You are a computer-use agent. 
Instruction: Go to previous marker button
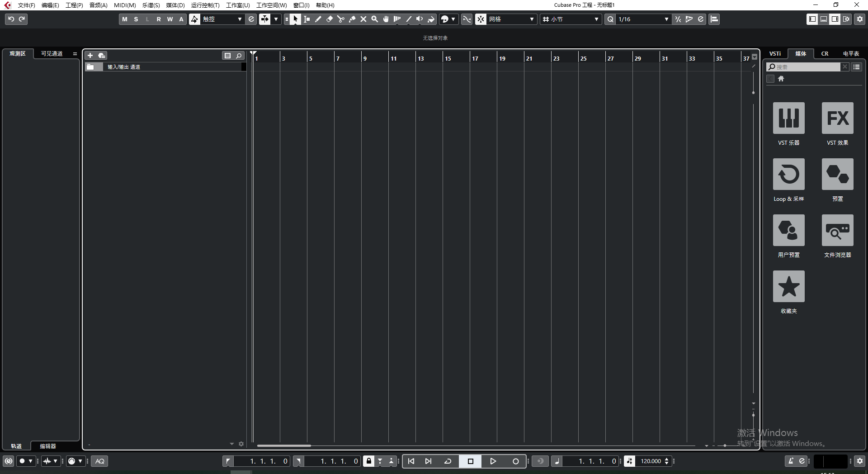[411, 461]
